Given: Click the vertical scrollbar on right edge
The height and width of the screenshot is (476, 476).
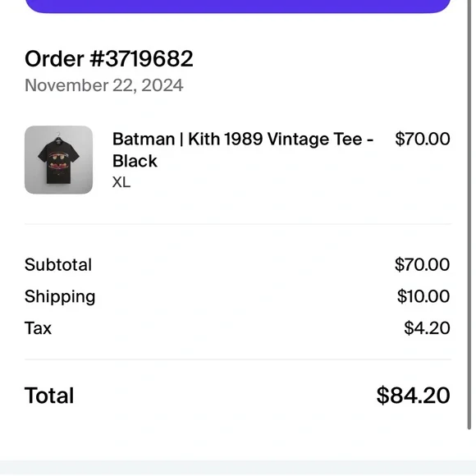Looking at the screenshot, I should click(x=469, y=215).
